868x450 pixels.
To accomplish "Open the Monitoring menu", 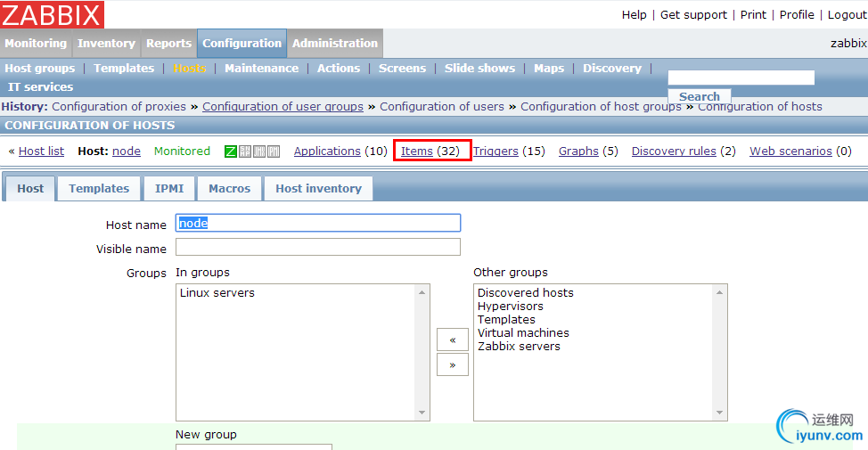I will pyautogui.click(x=36, y=43).
